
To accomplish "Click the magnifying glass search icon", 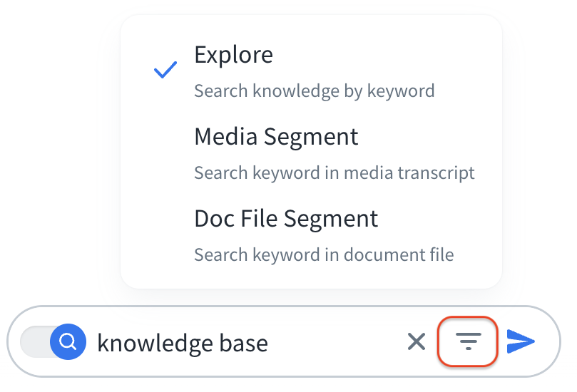I will pos(68,342).
